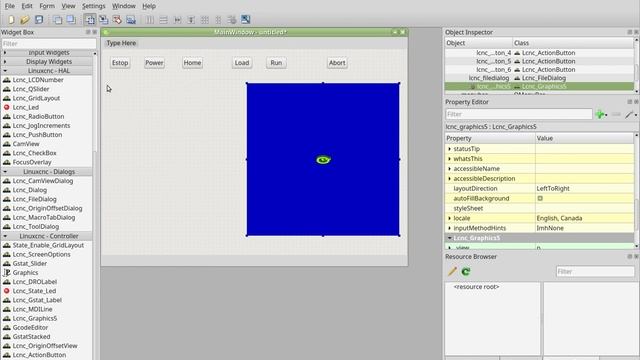
Task: Select the Graphics widget icon in Widget Box
Action: (x=7, y=273)
